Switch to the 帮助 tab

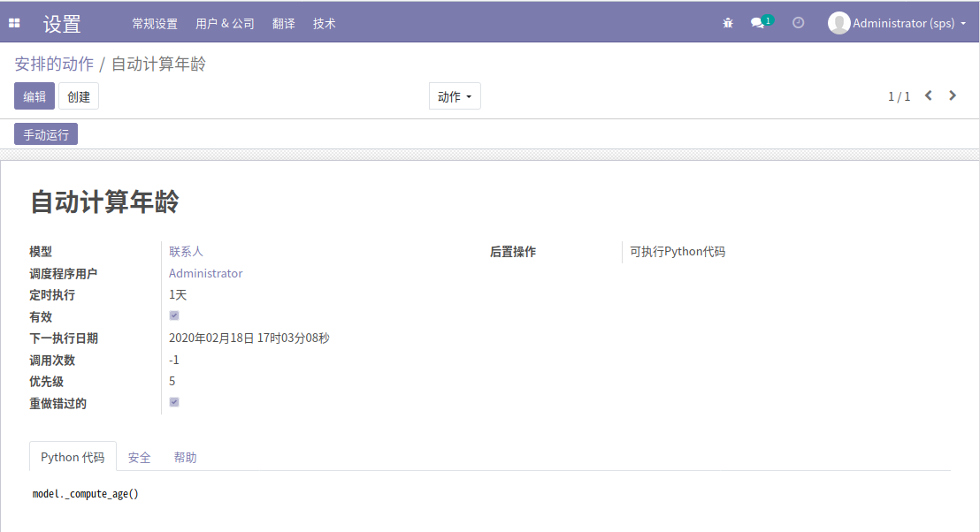click(186, 457)
